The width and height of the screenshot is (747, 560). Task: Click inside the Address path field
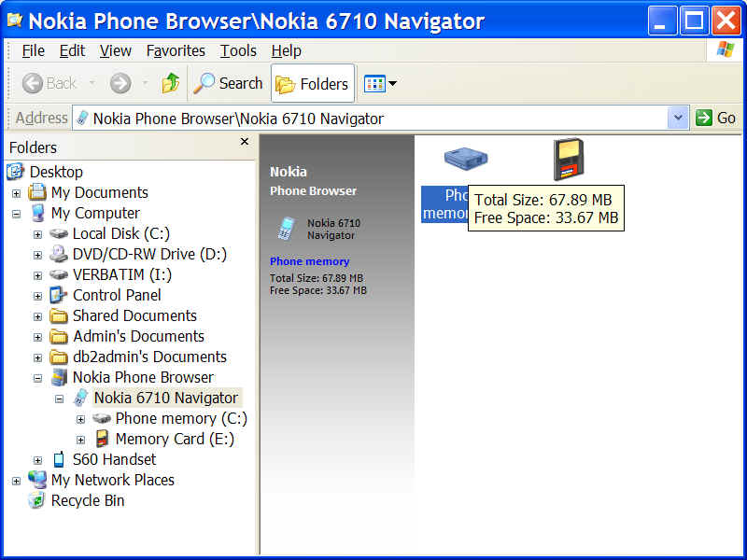[373, 119]
